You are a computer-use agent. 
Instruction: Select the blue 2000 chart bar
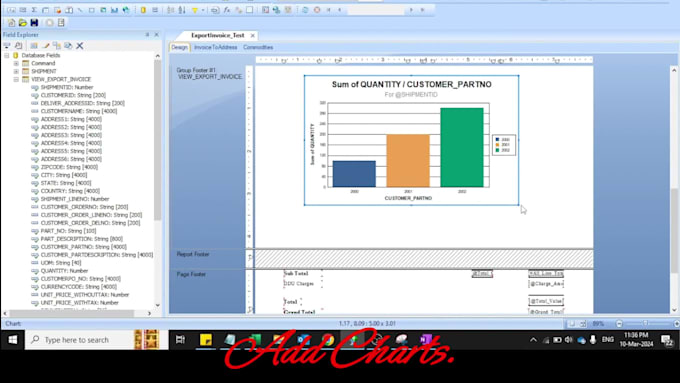pos(354,174)
